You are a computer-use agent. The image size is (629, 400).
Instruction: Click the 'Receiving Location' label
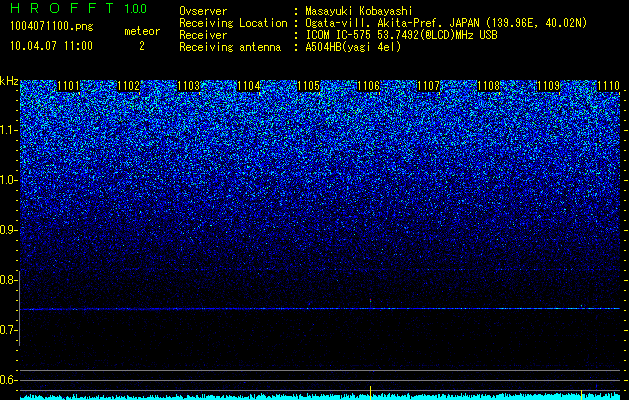click(x=233, y=23)
